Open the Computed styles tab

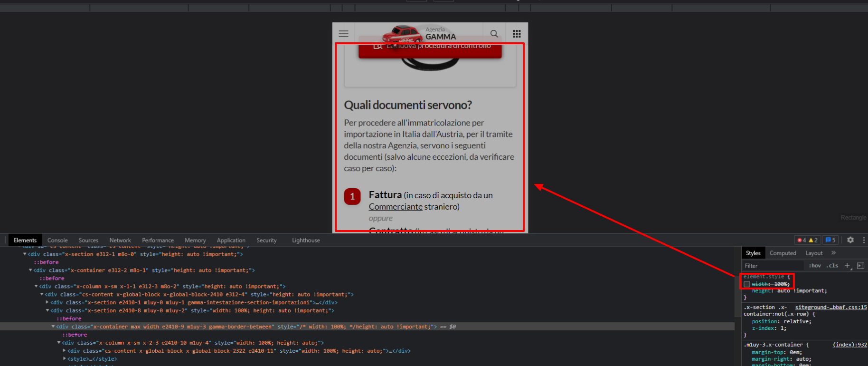point(783,253)
